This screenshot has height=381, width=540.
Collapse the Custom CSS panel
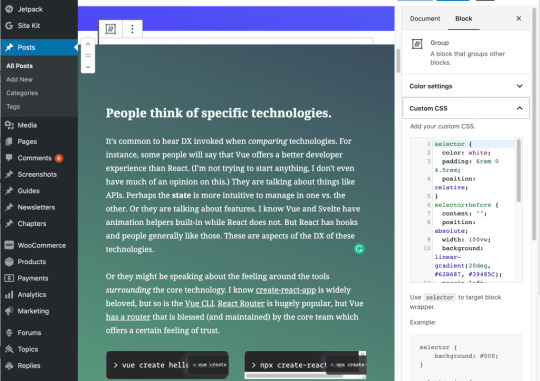click(466, 108)
